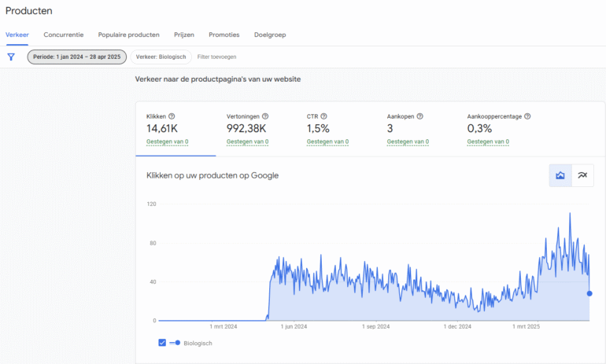Image resolution: width=606 pixels, height=364 pixels.
Task: Click Gestegen van 0 under Klikken
Action: pyautogui.click(x=168, y=142)
